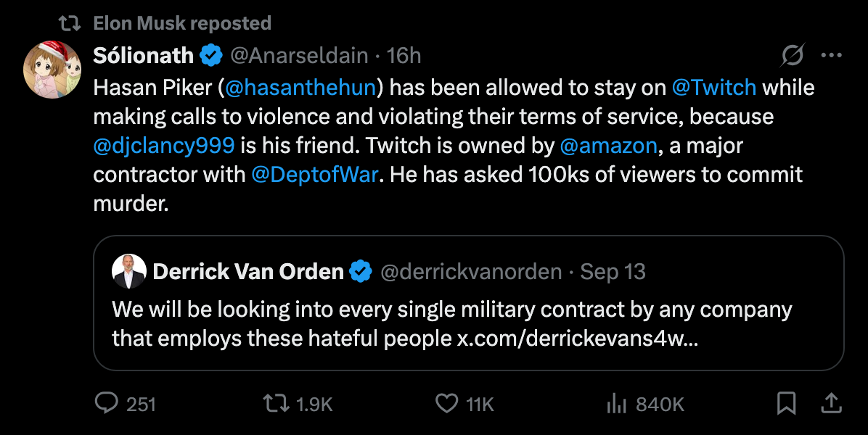868x435 pixels.
Task: Open the @DeptofWar mention link
Action: (x=315, y=175)
